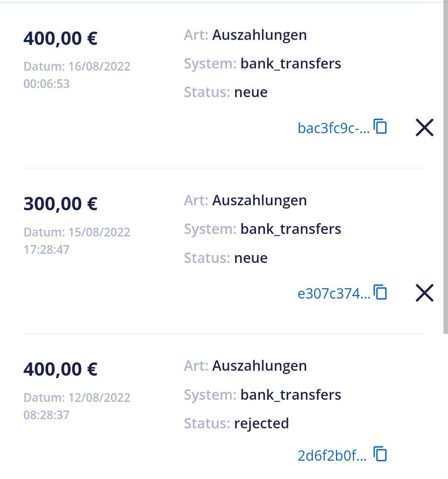This screenshot has width=448, height=479.
Task: Copy the e307c374 transaction ID
Action: pos(380,292)
